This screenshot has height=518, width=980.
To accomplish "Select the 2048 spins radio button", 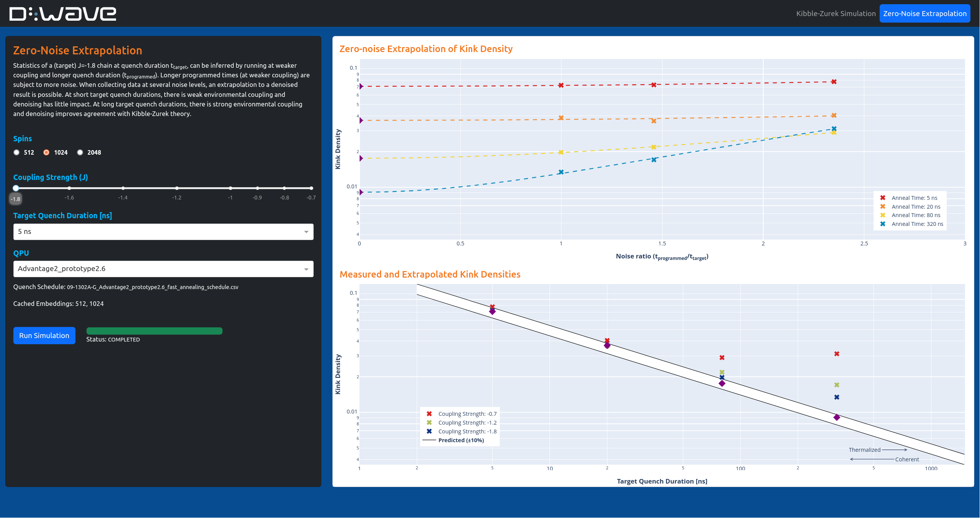I will click(80, 152).
